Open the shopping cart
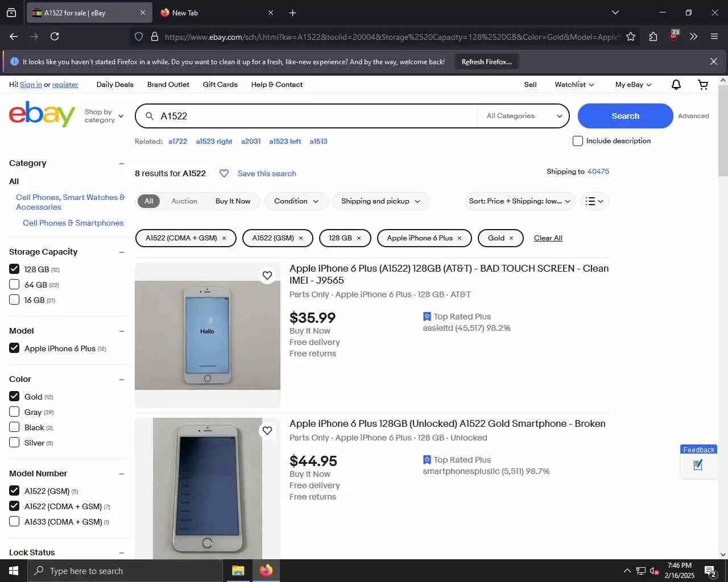 [703, 85]
